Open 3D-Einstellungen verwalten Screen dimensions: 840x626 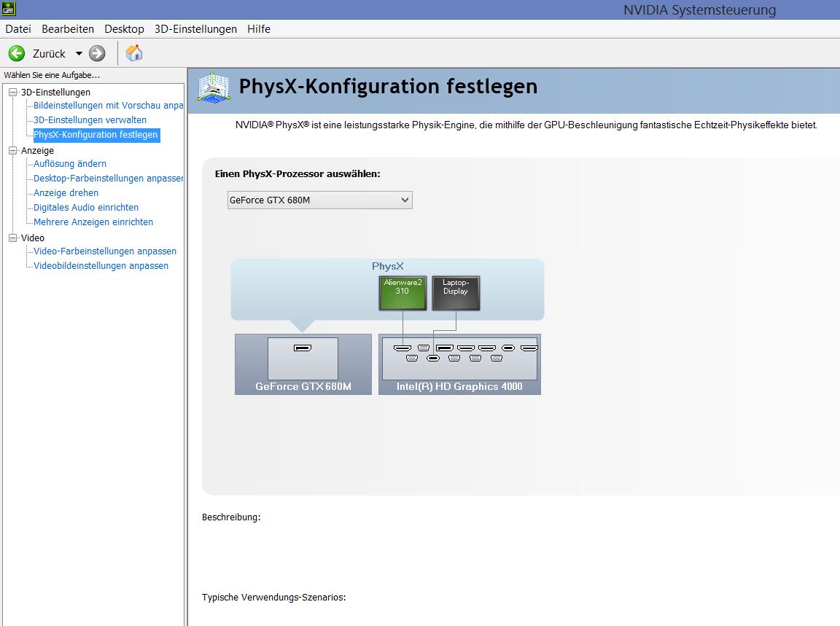(x=90, y=120)
